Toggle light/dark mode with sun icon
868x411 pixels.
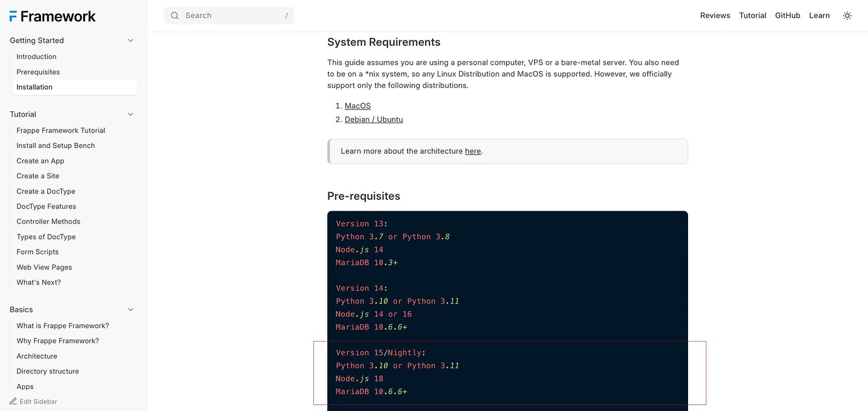847,15
